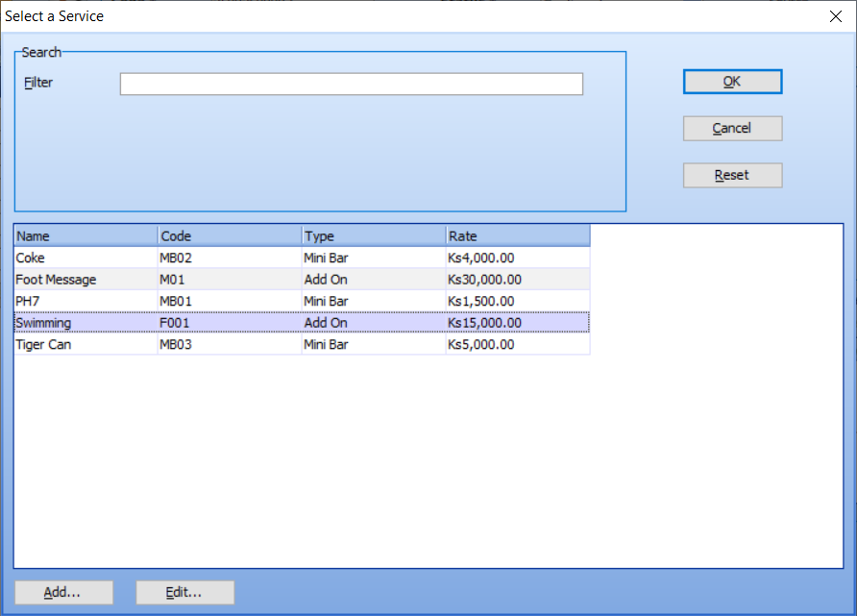This screenshot has height=616, width=857.
Task: Open the Add... service dialog
Action: pos(63,593)
